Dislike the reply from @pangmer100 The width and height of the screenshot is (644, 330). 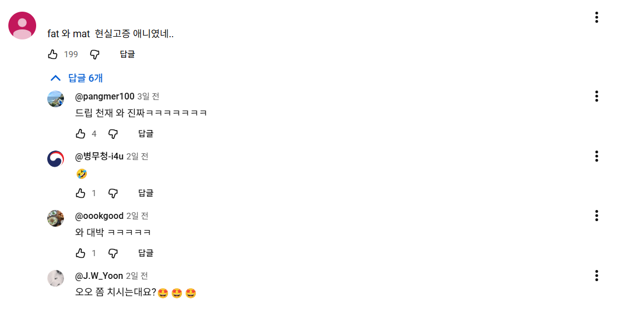[x=113, y=133]
